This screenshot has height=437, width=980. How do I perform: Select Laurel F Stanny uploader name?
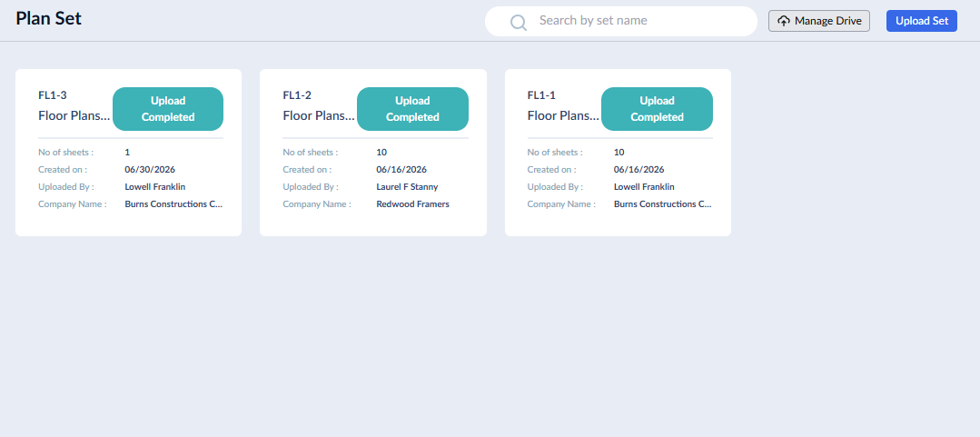point(407,187)
